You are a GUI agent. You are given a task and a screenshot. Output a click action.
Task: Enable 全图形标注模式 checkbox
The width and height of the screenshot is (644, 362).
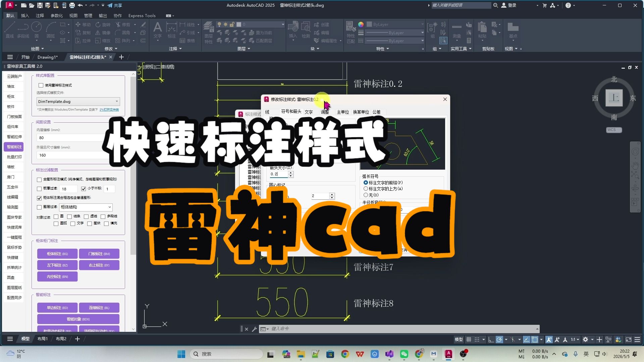tap(39, 180)
